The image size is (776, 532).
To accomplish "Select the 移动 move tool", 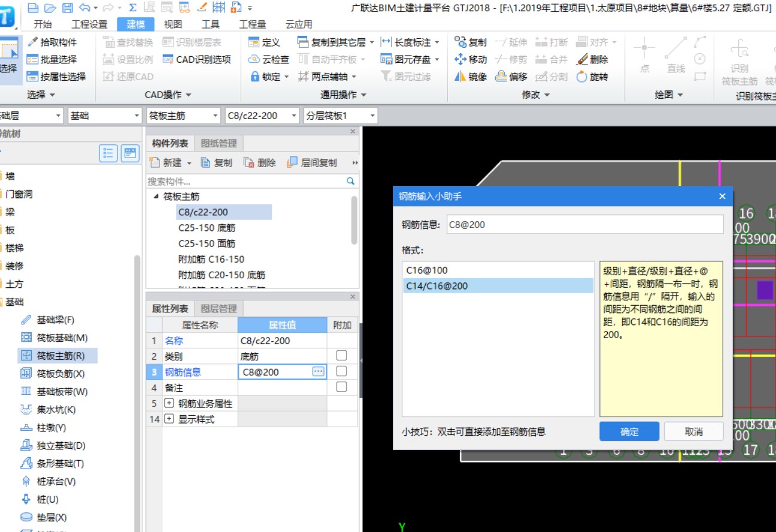I will tap(471, 59).
